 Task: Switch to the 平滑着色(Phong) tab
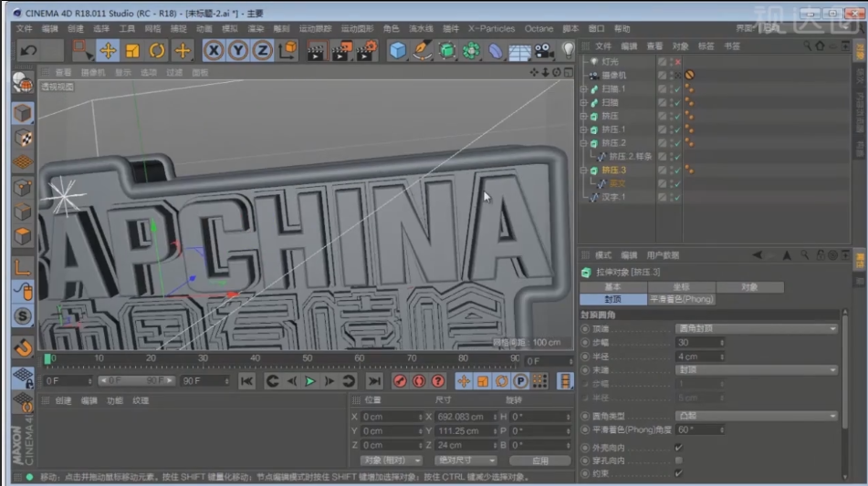tap(682, 299)
